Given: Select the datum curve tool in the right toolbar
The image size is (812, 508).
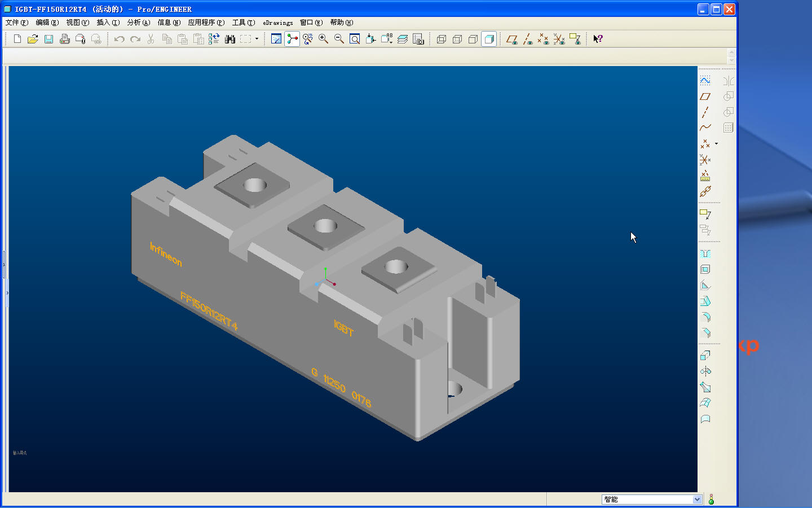Looking at the screenshot, I should coord(705,128).
